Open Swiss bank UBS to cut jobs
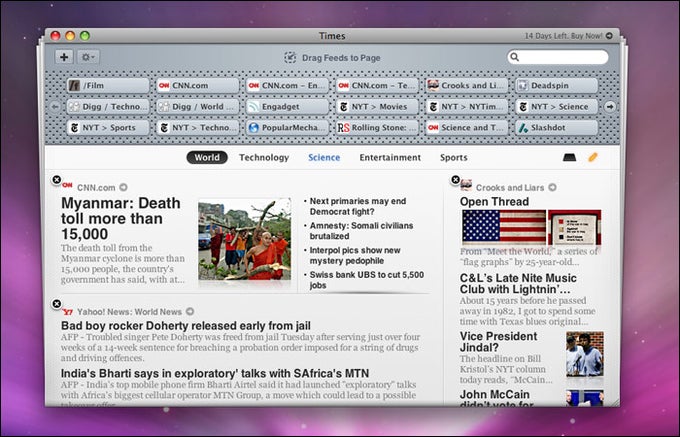This screenshot has height=437, width=680. click(x=366, y=280)
